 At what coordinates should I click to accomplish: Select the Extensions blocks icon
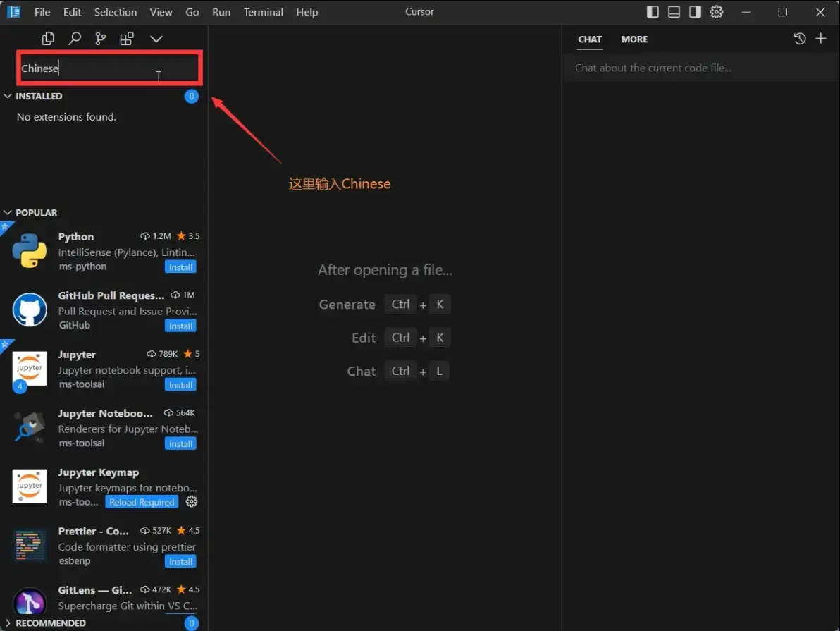127,39
